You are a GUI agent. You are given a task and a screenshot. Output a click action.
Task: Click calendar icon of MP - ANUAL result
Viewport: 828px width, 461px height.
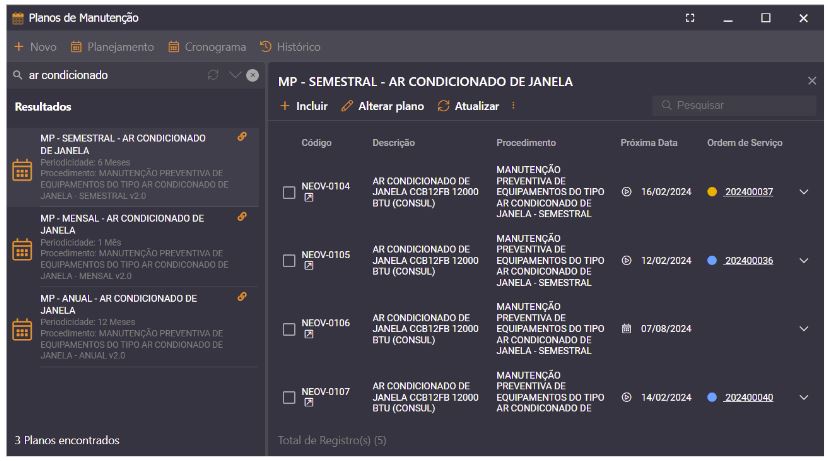pyautogui.click(x=22, y=330)
